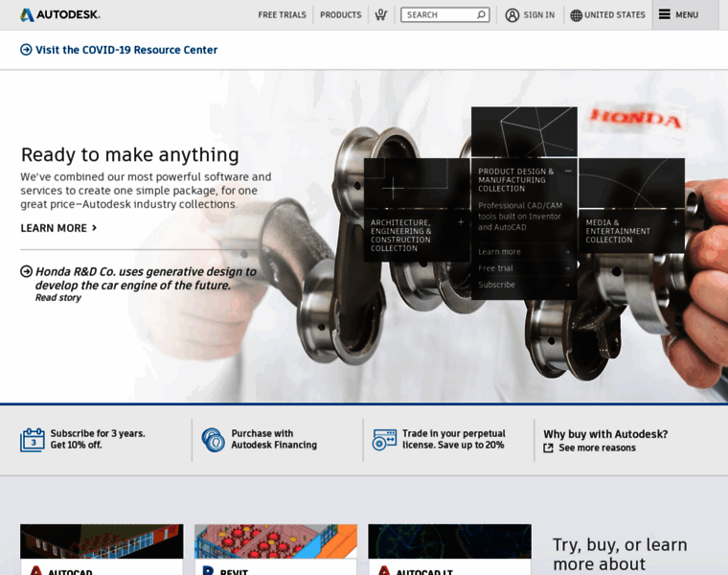This screenshot has width=728, height=575.
Task: Click the Why buy with Autodesk? heading
Action: [x=605, y=434]
